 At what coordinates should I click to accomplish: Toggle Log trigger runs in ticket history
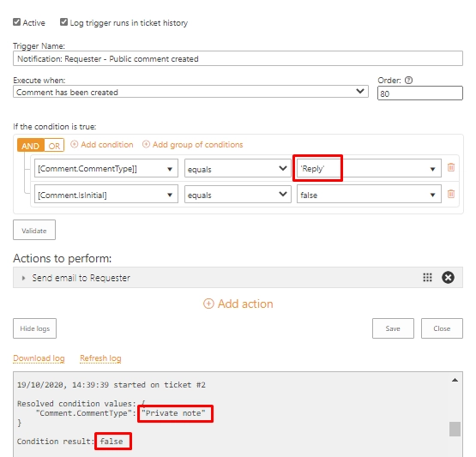(63, 21)
